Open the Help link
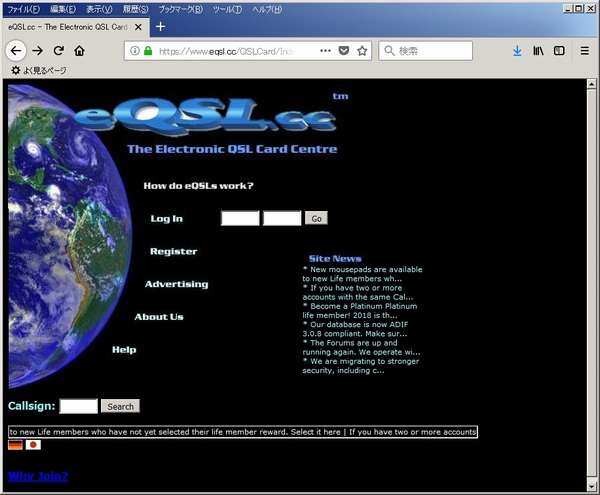This screenshot has width=600, height=495. coord(124,349)
